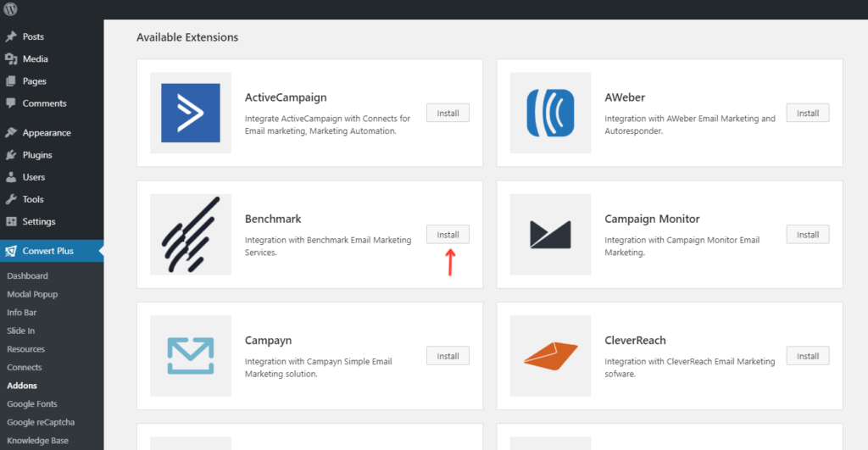Viewport: 868px width, 450px height.
Task: Click the Campaign Monitor logo thumbnail
Action: 550,234
